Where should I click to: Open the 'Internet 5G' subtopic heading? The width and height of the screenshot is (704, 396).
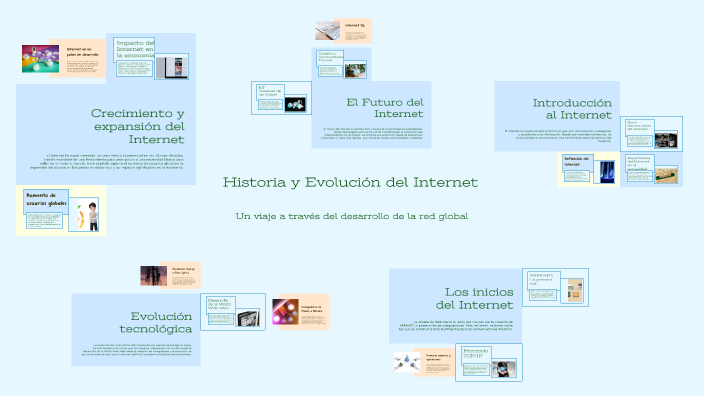point(355,26)
